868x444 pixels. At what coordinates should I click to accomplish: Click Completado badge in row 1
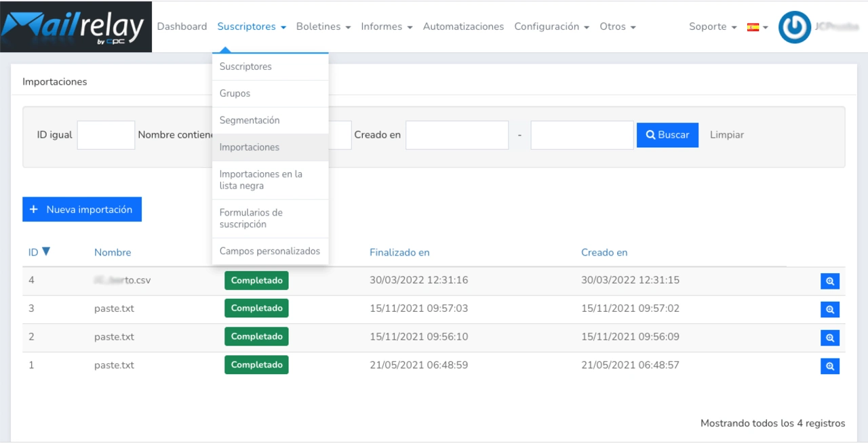[256, 365]
